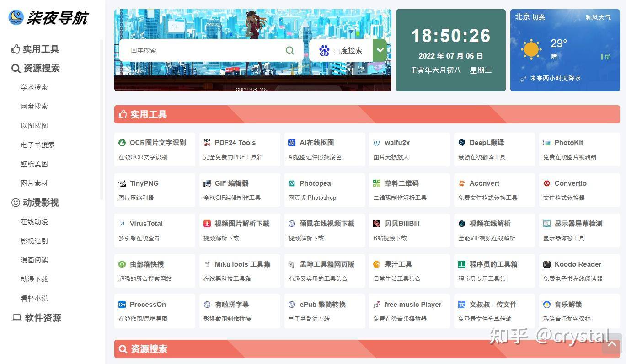This screenshot has height=364, width=626.
Task: Select 实用工具 in the sidebar
Action: click(35, 49)
